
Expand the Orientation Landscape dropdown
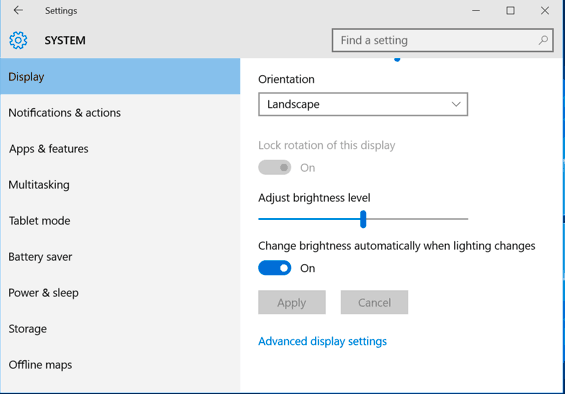363,104
